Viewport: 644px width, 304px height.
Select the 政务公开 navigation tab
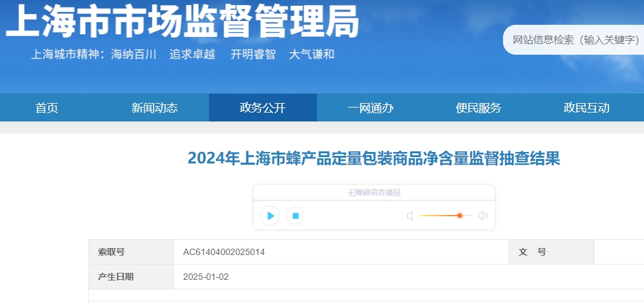coord(263,107)
